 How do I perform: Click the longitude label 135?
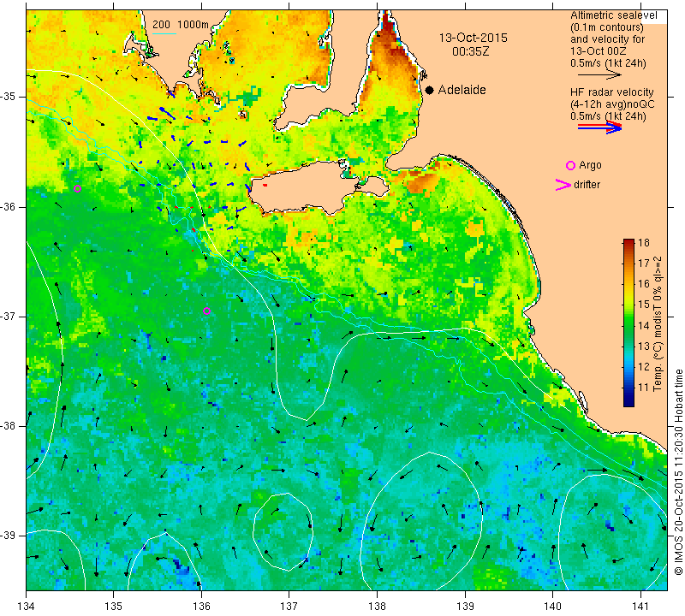point(114,606)
